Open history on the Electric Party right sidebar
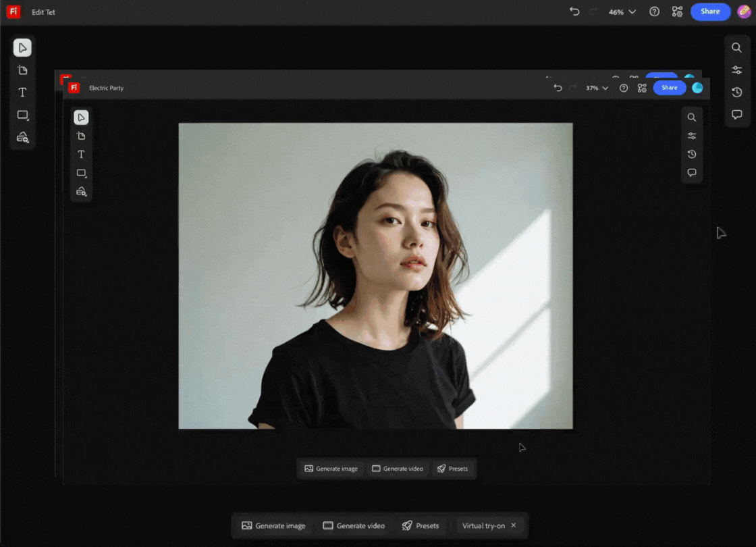Screen dimensions: 756x547 [x=692, y=155]
